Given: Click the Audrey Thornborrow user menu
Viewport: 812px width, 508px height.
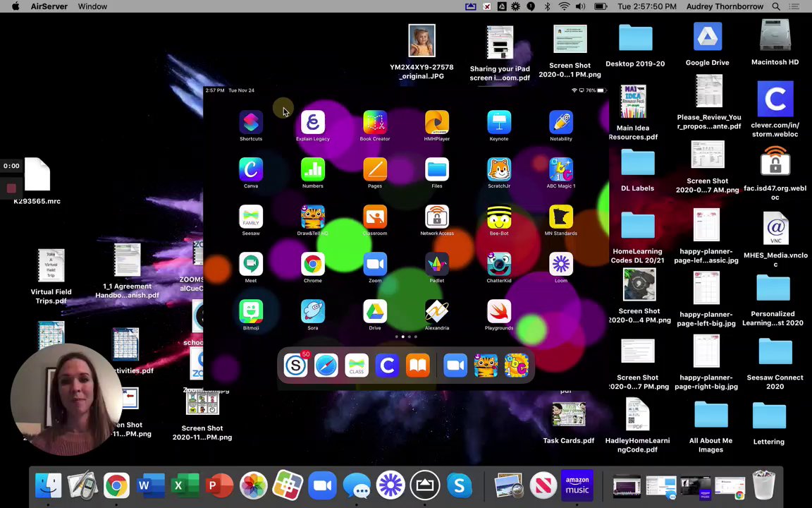Looking at the screenshot, I should coord(725,6).
